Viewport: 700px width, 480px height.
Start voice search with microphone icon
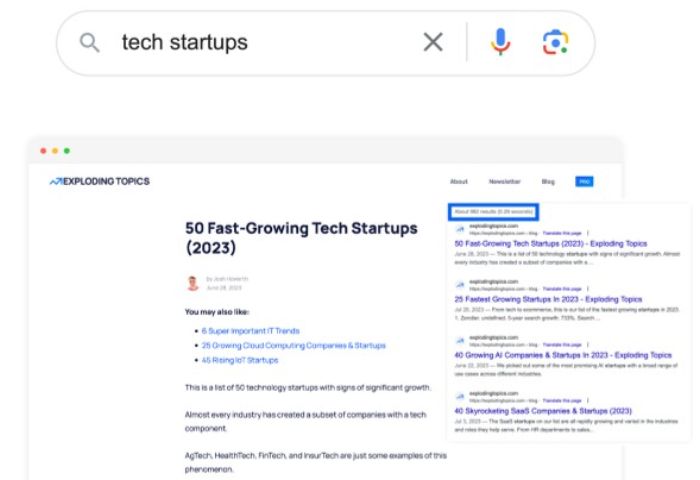coord(500,42)
